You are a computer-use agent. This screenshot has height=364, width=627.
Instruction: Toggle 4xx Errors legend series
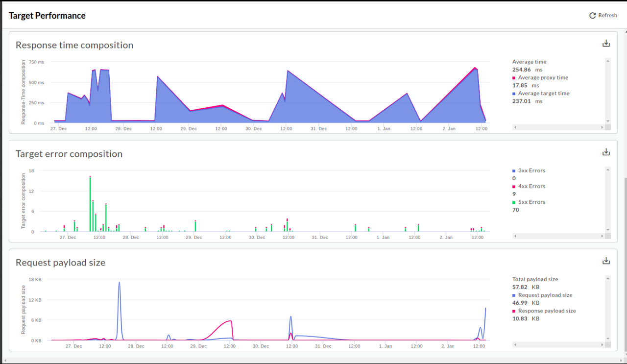pyautogui.click(x=529, y=186)
